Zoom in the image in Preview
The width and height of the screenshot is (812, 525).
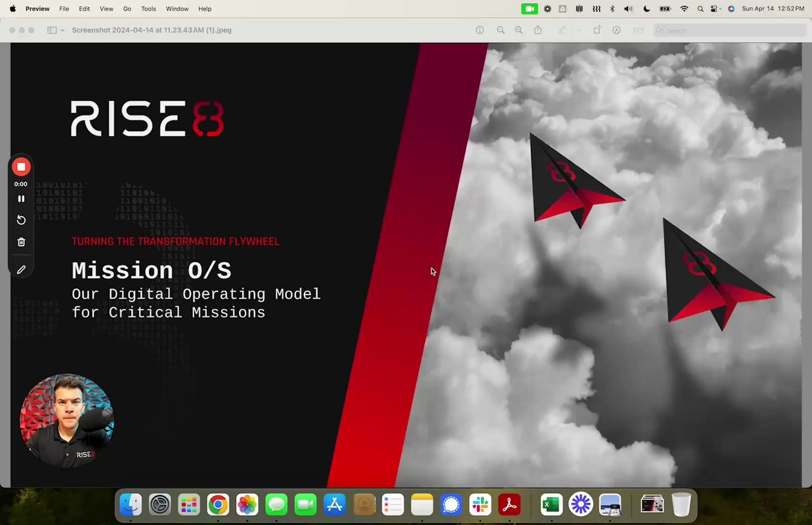click(x=519, y=30)
